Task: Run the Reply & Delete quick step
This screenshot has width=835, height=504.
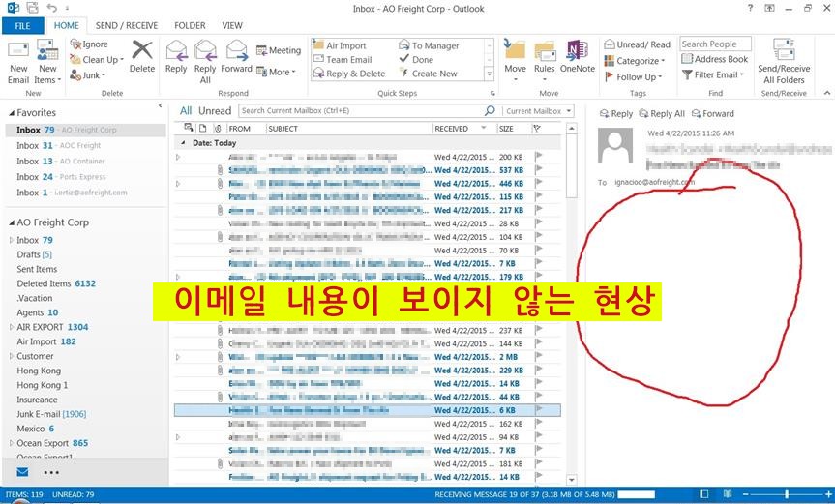Action: pyautogui.click(x=349, y=74)
